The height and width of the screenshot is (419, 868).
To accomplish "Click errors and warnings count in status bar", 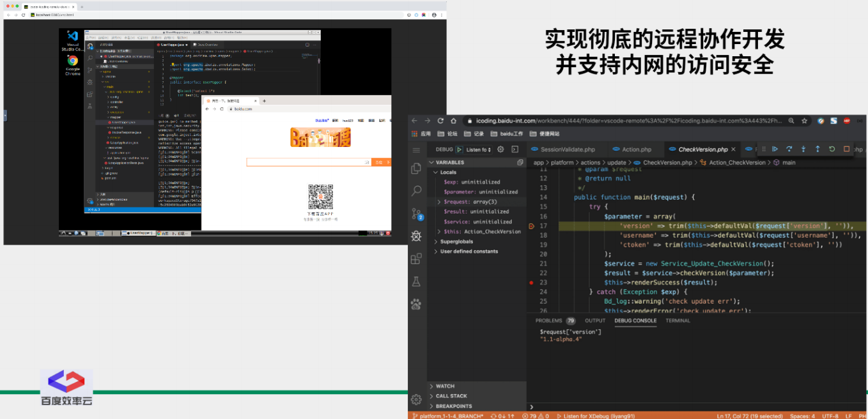I will (x=536, y=415).
